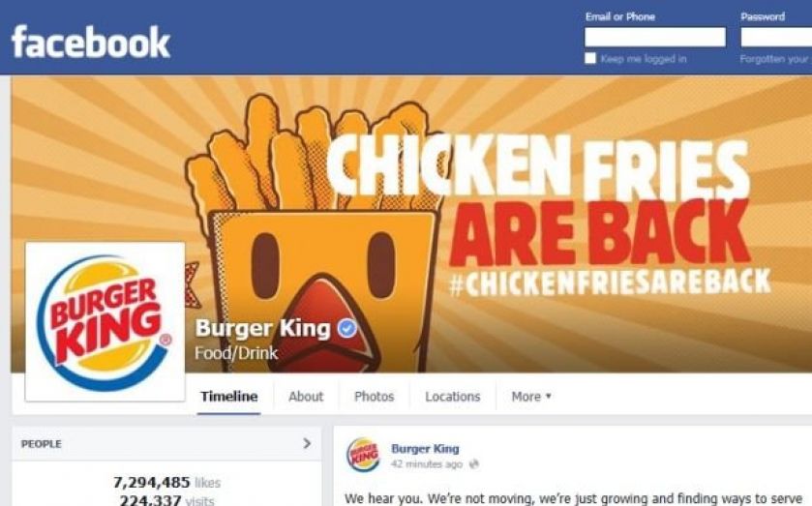Click the Email or Phone field
812x506 pixels.
click(x=655, y=38)
